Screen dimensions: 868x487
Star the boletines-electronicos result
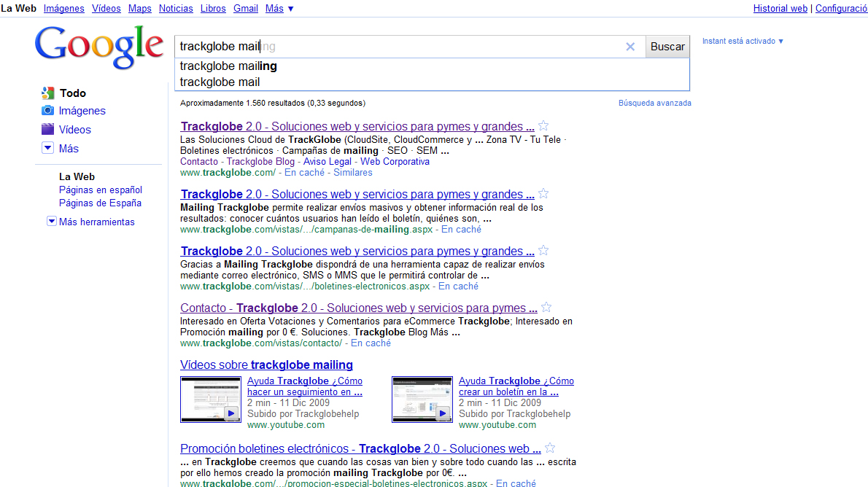pyautogui.click(x=543, y=251)
